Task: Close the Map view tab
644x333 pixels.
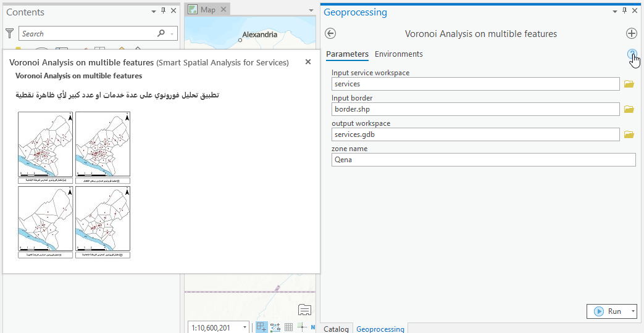Action: (224, 9)
